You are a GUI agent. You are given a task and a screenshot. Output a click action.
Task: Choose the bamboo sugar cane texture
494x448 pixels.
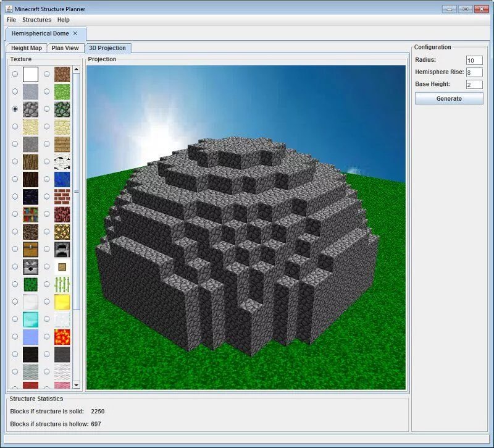62,284
